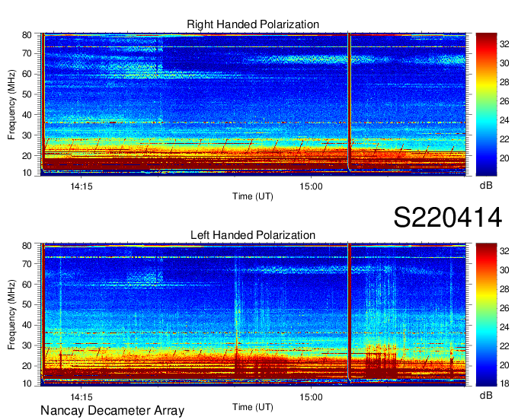
Task: Click the 10 frequency tick on top plot
Action: 27,173
